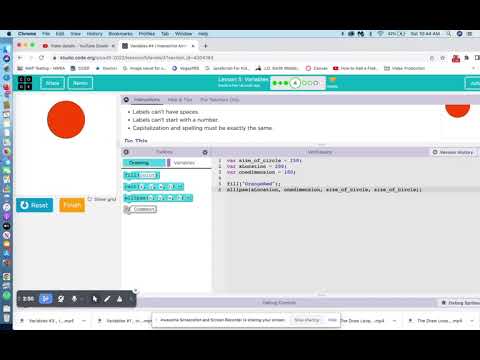Toggle the Show grid checkbox

90,199
